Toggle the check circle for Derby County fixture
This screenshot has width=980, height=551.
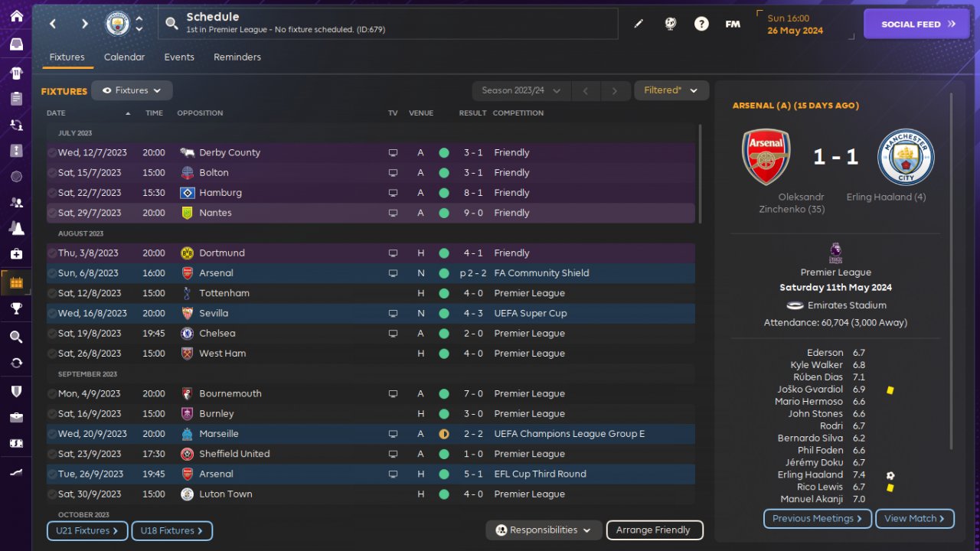click(52, 152)
